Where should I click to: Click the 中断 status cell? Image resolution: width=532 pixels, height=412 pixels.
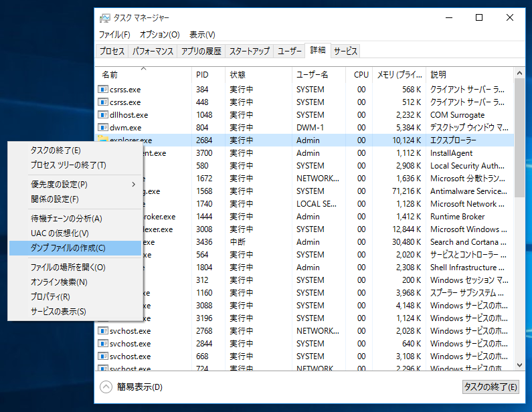coord(238,241)
